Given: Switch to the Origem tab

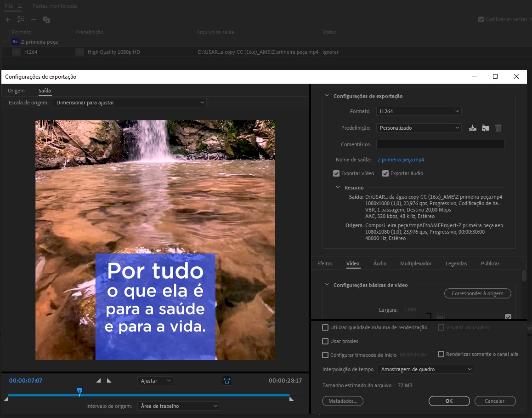Looking at the screenshot, I should pos(16,91).
